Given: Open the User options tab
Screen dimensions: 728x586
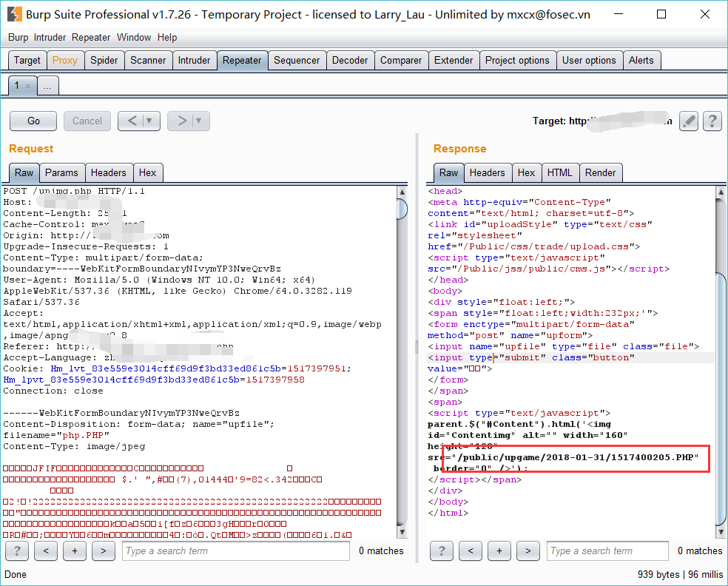Looking at the screenshot, I should coord(589,61).
